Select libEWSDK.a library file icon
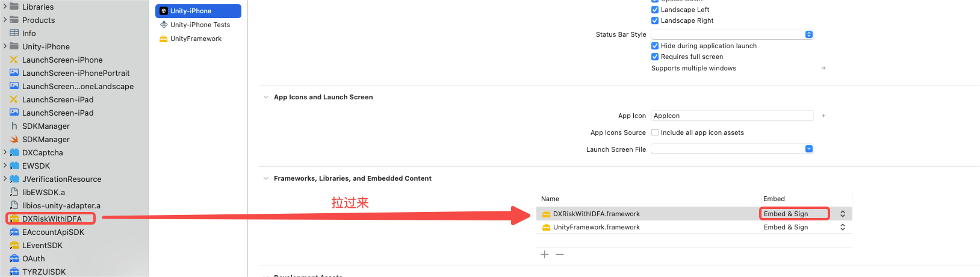 coord(14,192)
